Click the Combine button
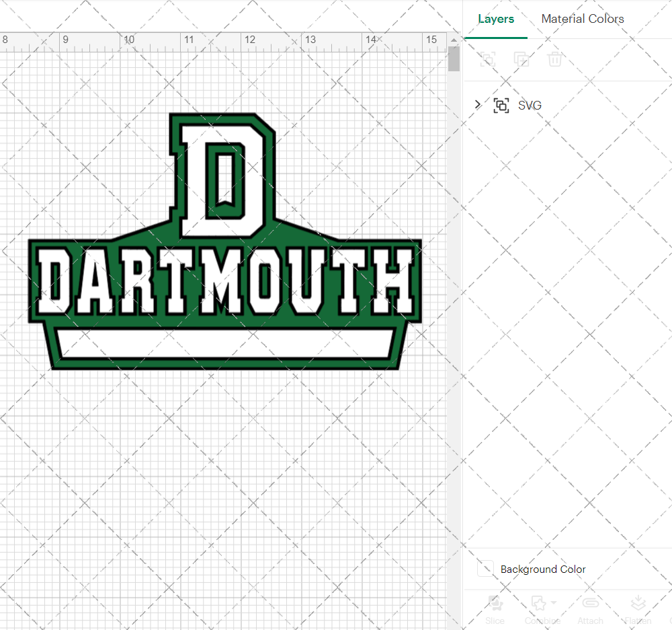Screen dimensions: 672x630 [542, 610]
